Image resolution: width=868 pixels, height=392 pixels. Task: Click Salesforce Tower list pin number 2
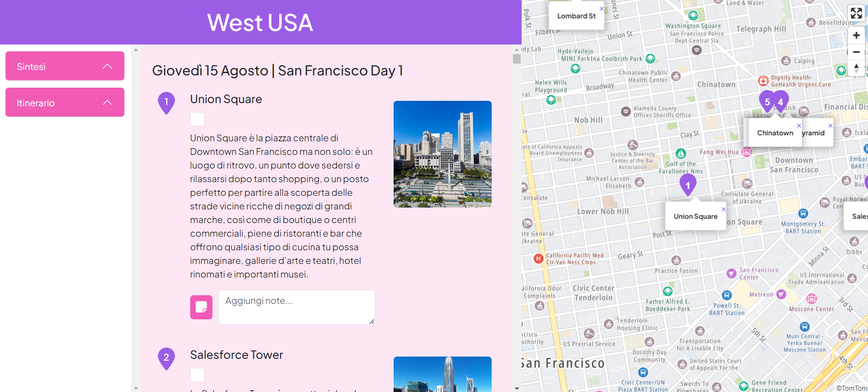click(x=166, y=358)
